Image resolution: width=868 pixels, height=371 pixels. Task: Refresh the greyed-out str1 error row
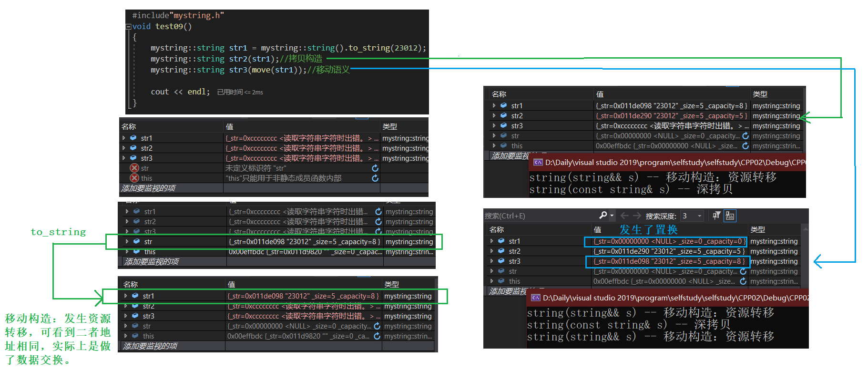378,211
